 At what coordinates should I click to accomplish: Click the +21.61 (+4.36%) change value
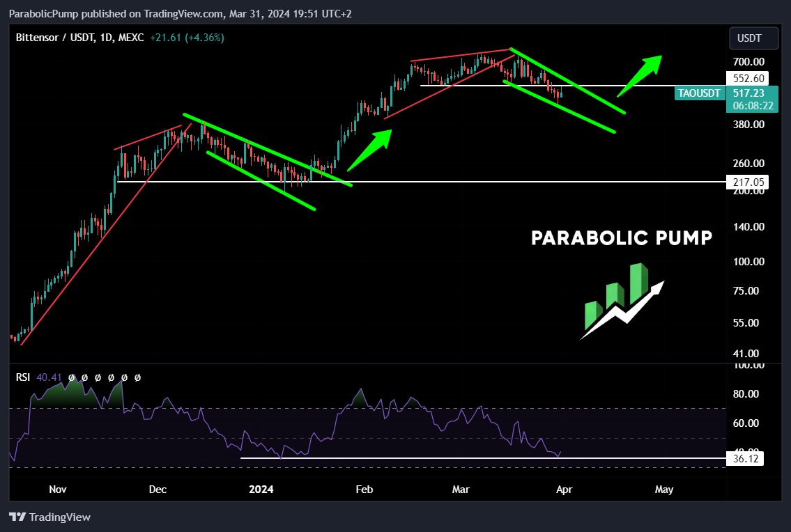[x=187, y=38]
